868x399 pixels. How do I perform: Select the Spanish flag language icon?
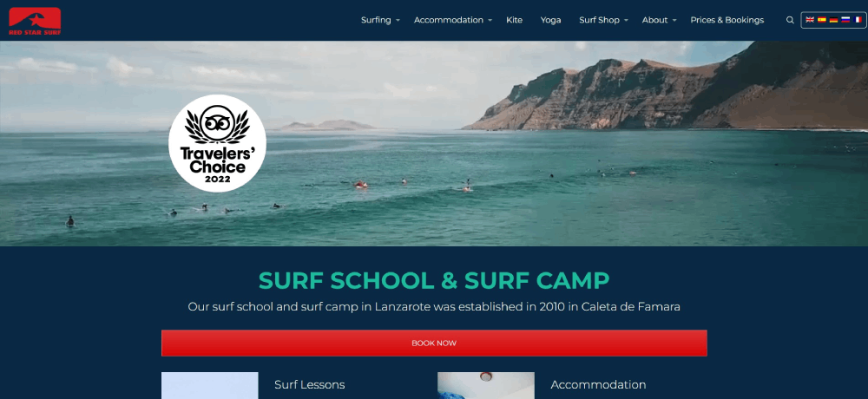click(x=821, y=19)
